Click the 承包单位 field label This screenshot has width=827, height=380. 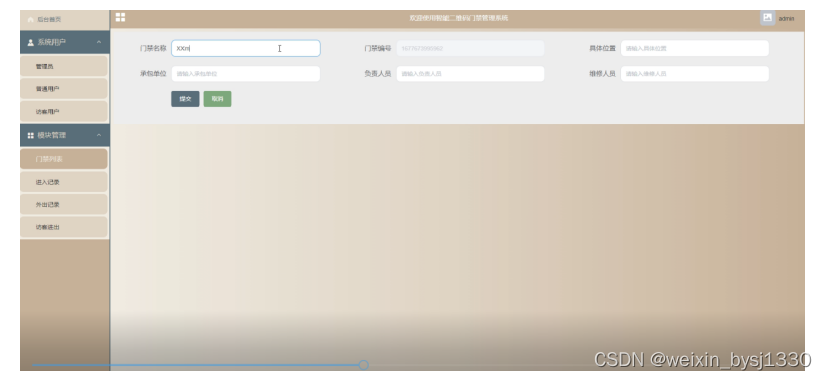(x=153, y=74)
